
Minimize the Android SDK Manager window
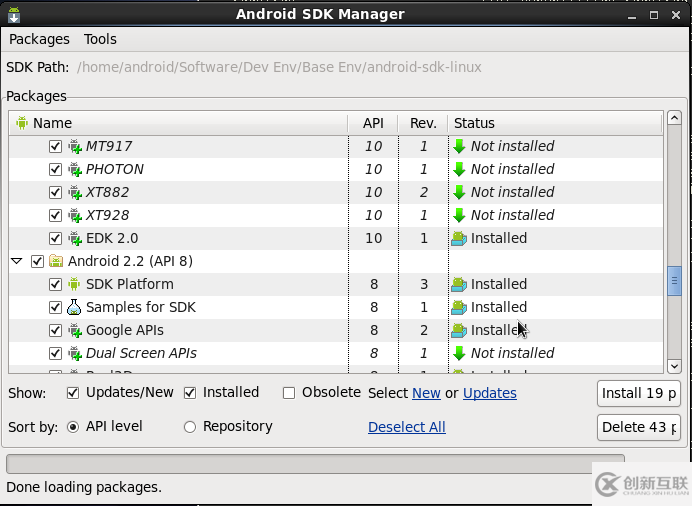(x=632, y=16)
